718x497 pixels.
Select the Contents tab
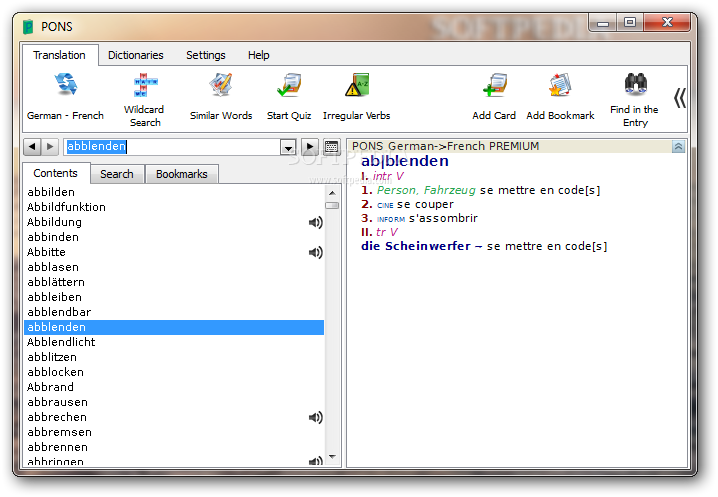pyautogui.click(x=55, y=173)
